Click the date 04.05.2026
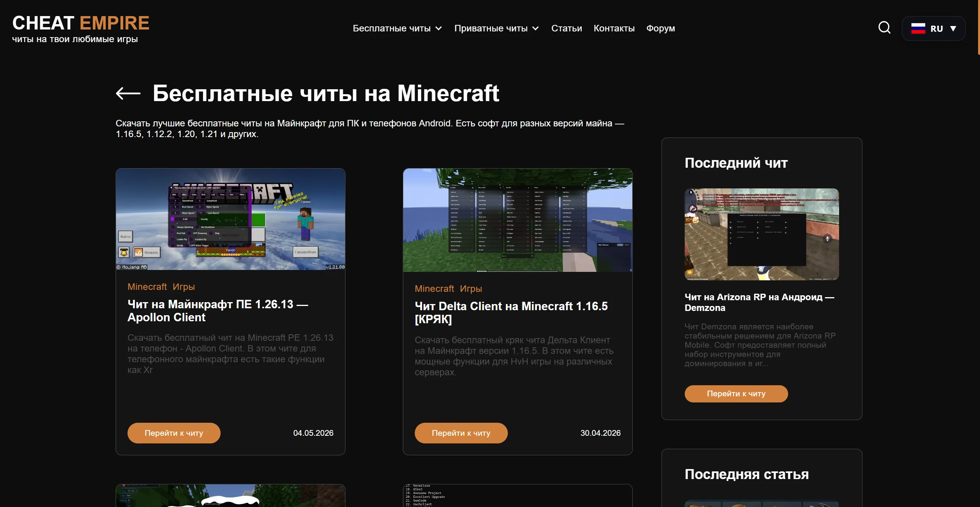The image size is (980, 507). coord(313,433)
